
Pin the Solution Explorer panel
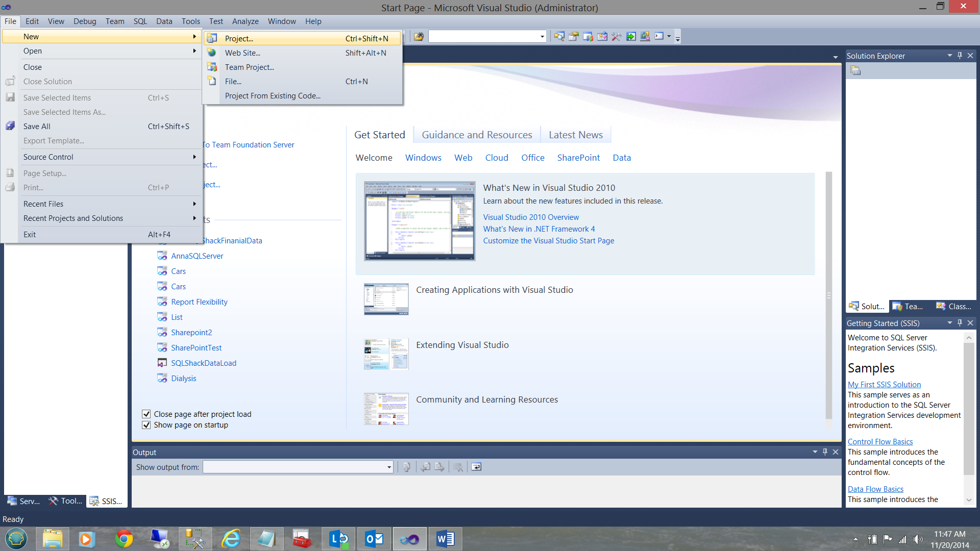[960, 56]
